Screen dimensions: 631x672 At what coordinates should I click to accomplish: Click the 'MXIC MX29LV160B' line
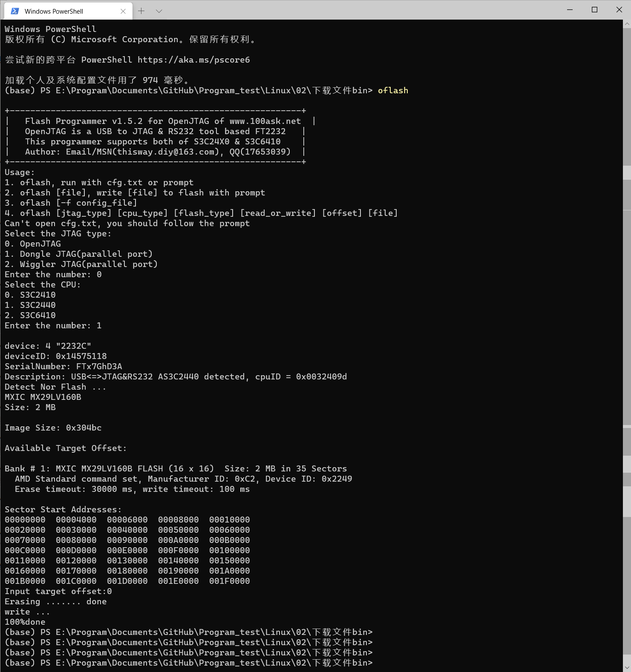(43, 397)
